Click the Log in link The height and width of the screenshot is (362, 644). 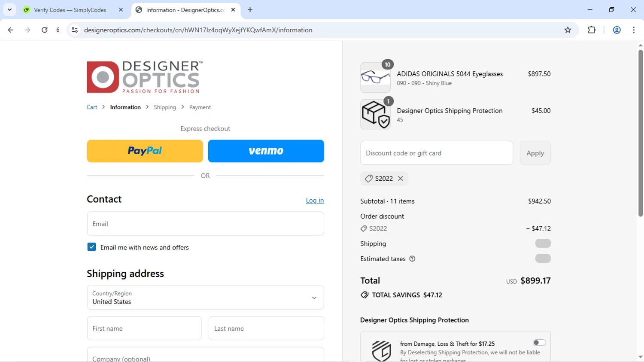coord(315,200)
